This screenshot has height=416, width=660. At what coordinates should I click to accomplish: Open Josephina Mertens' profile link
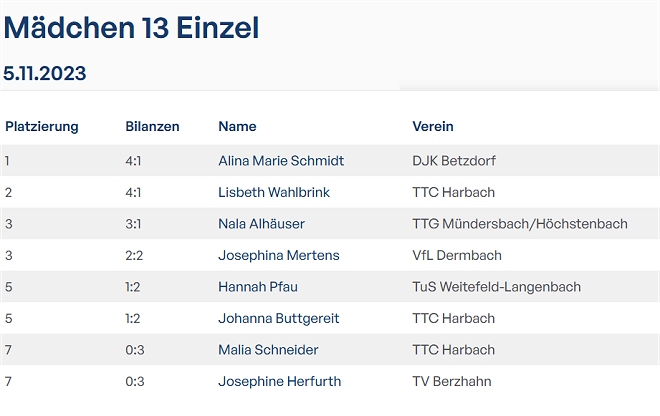pos(278,255)
